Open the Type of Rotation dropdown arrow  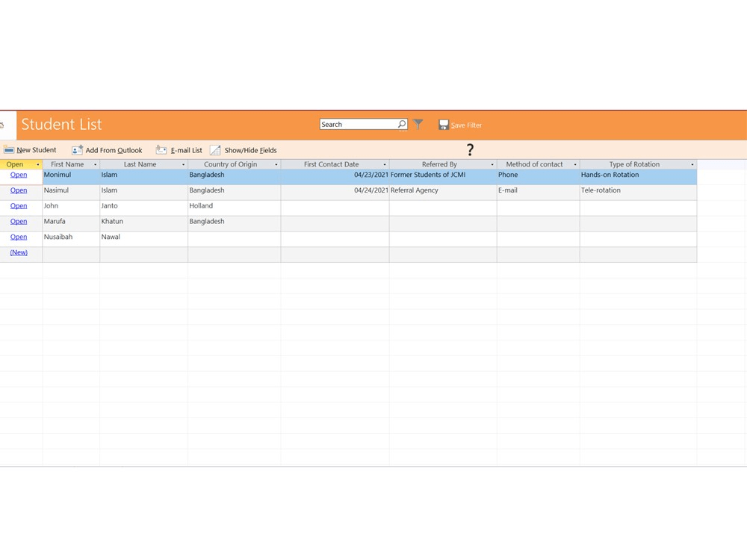tap(692, 164)
